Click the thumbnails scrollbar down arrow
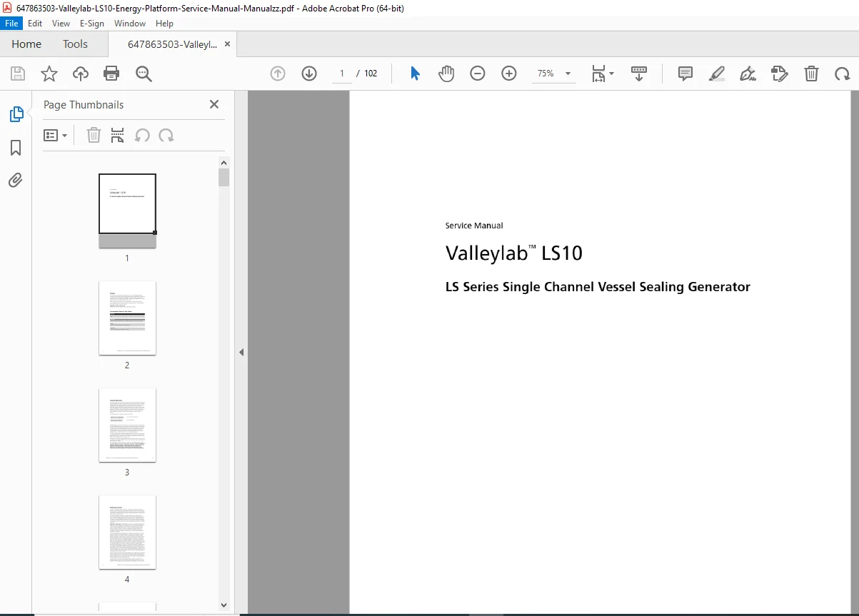Screen dimensions: 859x616 point(224,605)
